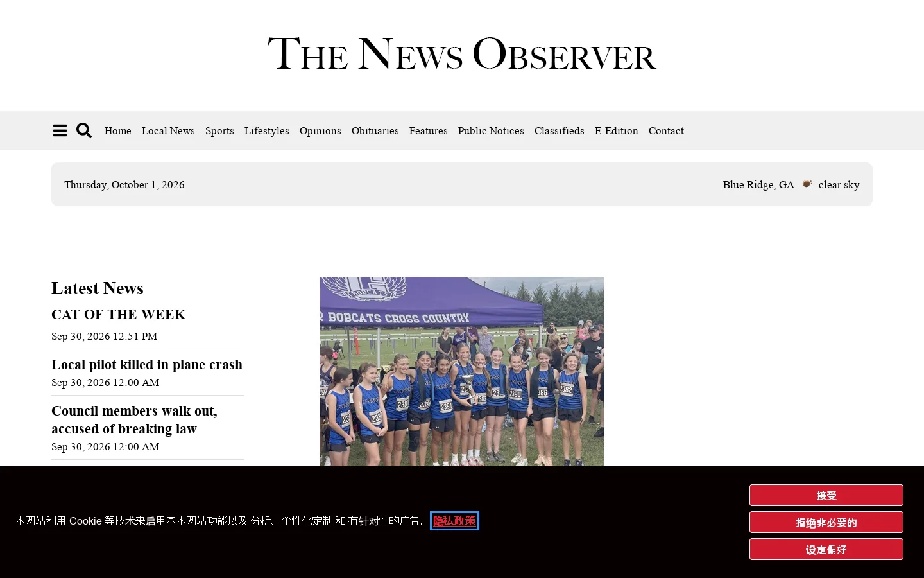Click The News Observer masthead logo
Viewport: 924px width, 578px height.
pyautogui.click(x=462, y=53)
